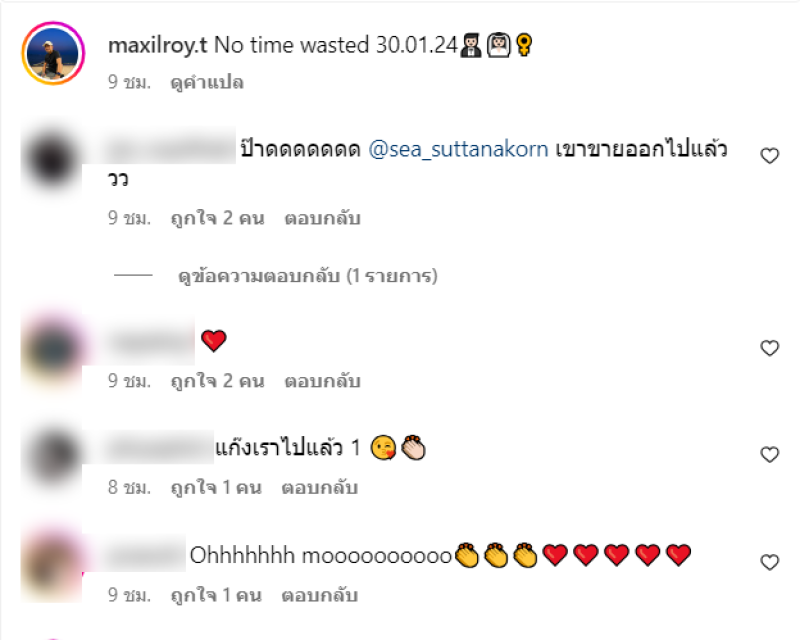
Task: Reply to the @sea_suttanakorn comment
Action: (322, 218)
